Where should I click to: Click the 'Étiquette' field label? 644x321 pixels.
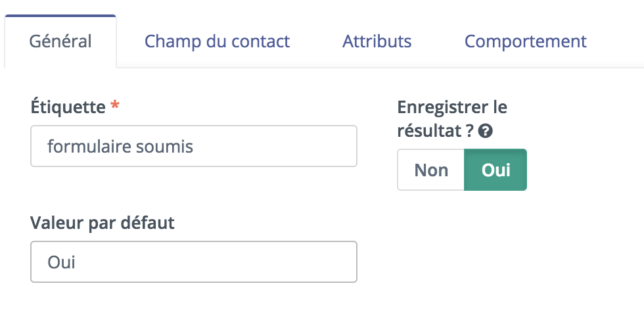click(68, 107)
